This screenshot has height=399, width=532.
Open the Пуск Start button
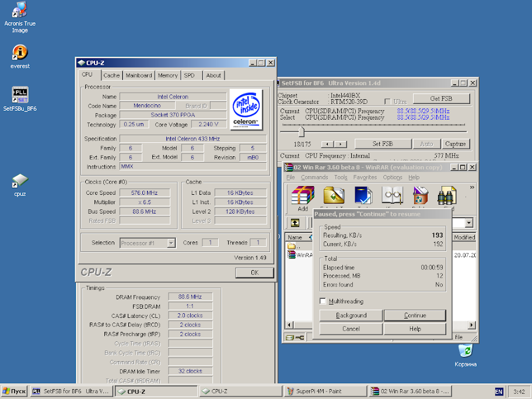14,391
